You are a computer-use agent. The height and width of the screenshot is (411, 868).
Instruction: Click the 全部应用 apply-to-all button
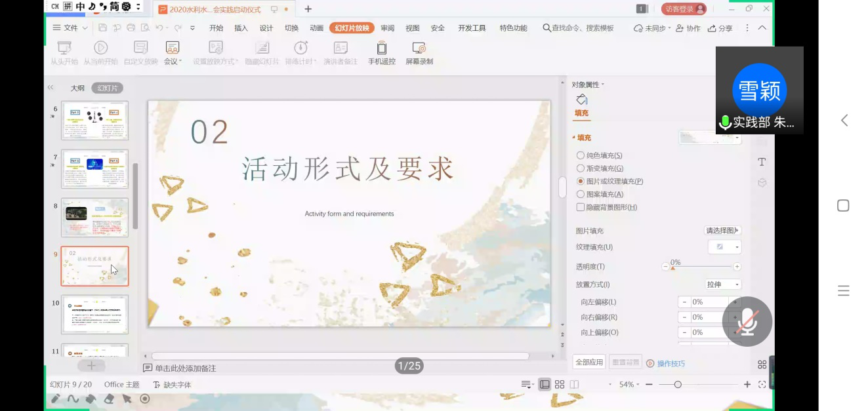click(x=589, y=362)
